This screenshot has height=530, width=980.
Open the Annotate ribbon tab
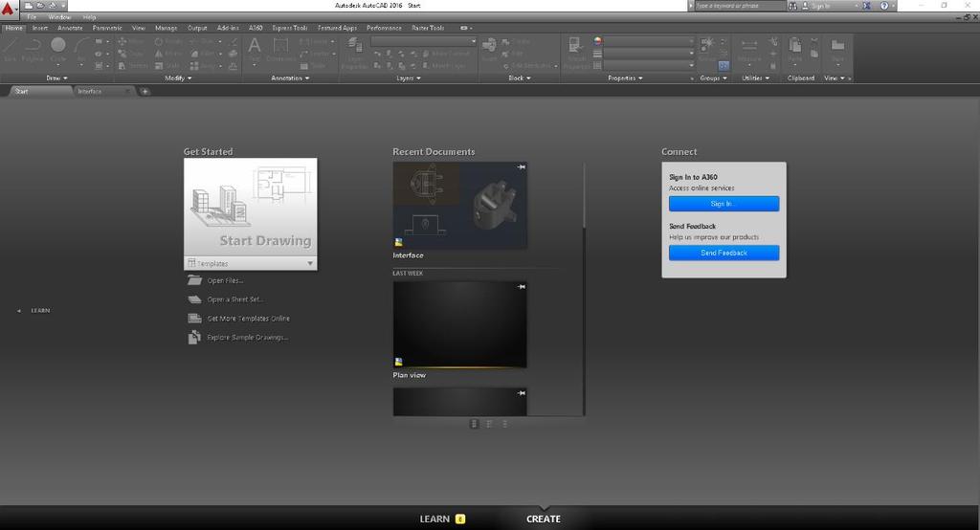70,28
